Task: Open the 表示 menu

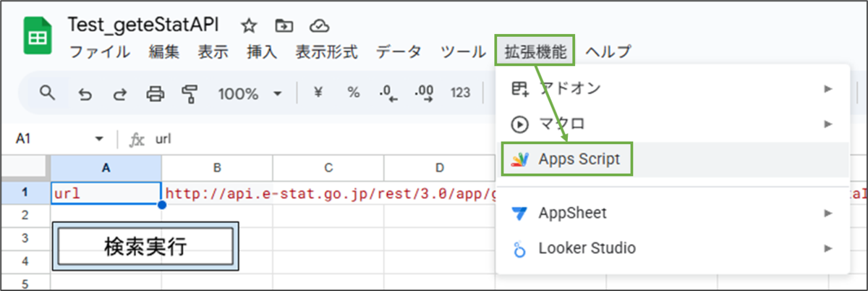Action: tap(213, 51)
